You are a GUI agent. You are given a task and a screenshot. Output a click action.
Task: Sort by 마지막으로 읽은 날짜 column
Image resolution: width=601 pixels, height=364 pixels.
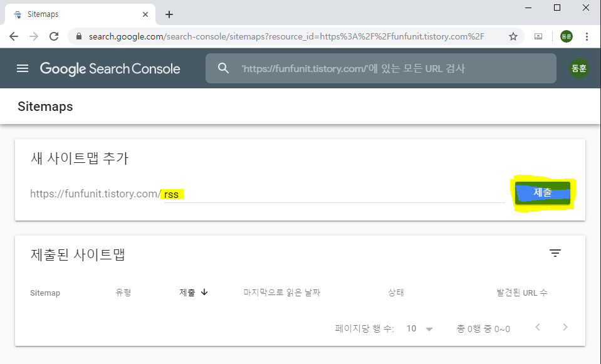tap(282, 293)
